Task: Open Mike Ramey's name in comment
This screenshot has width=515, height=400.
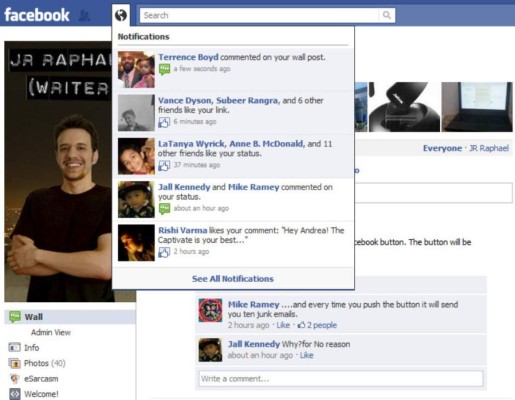Action: point(253,304)
